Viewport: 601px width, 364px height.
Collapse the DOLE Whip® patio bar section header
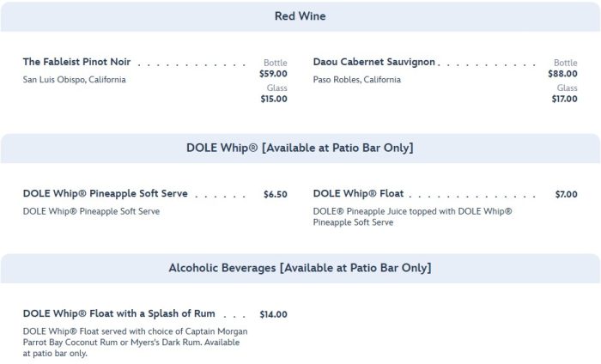click(x=300, y=148)
